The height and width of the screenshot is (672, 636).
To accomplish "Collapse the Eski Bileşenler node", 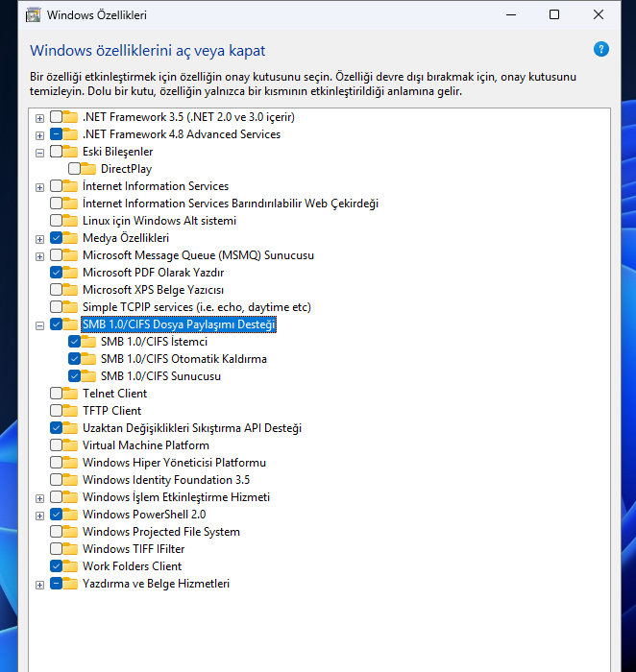I will click(40, 153).
